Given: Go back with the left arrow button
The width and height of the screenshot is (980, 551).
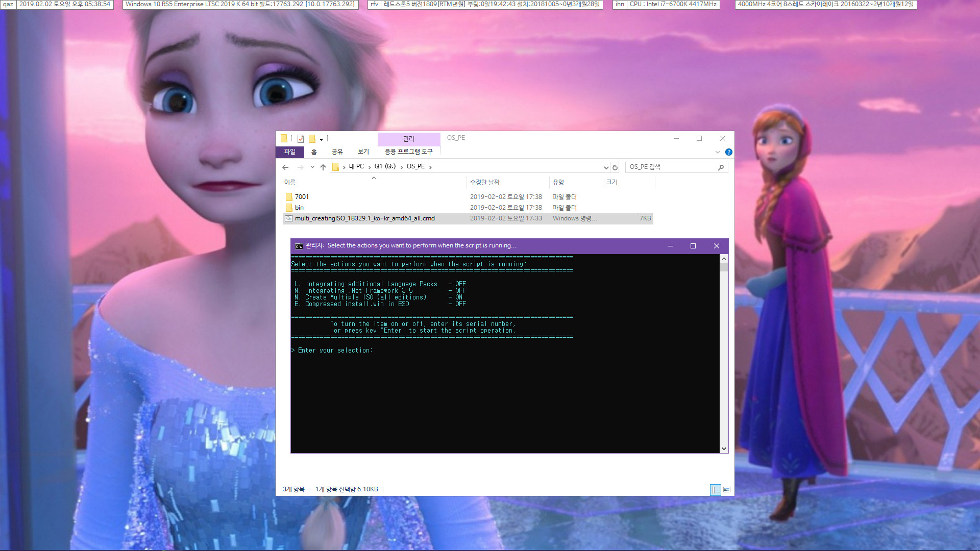Looking at the screenshot, I should [x=285, y=167].
